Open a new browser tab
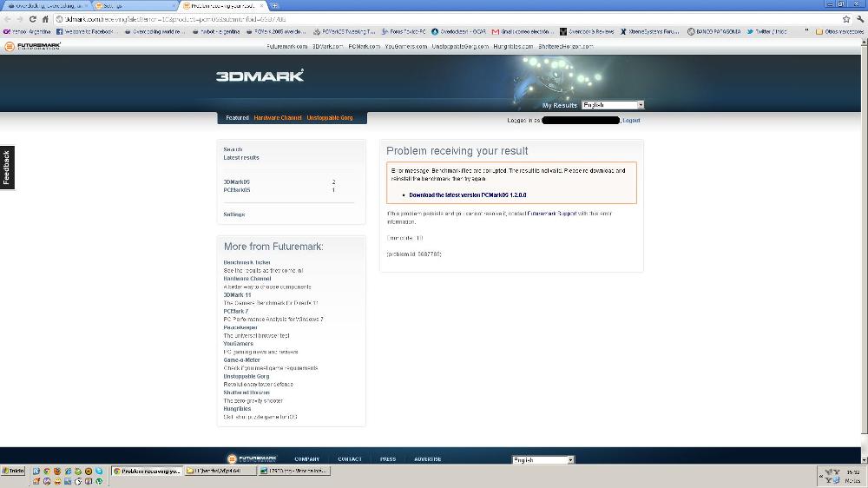868x488 pixels. pyautogui.click(x=274, y=5)
